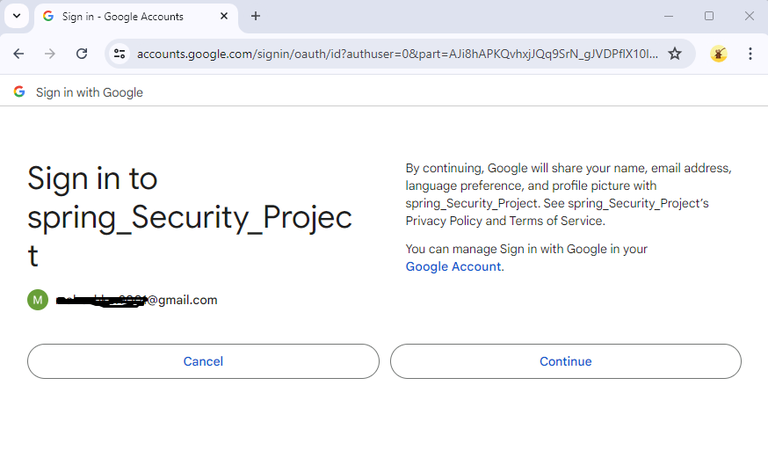Viewport: 768px width, 458px height.
Task: Click the Google logo in header
Action: (x=19, y=92)
